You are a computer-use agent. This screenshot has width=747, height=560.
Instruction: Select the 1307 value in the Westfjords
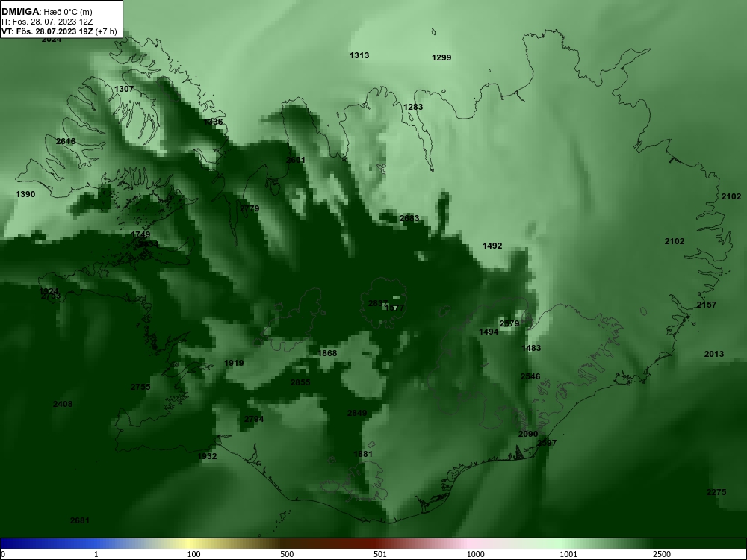click(124, 89)
